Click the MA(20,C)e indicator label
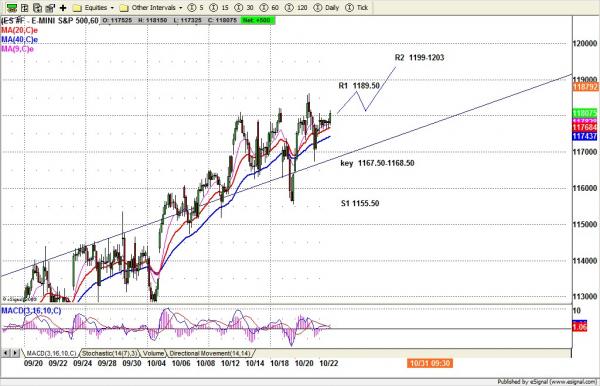The height and width of the screenshot is (386, 600). click(x=20, y=30)
